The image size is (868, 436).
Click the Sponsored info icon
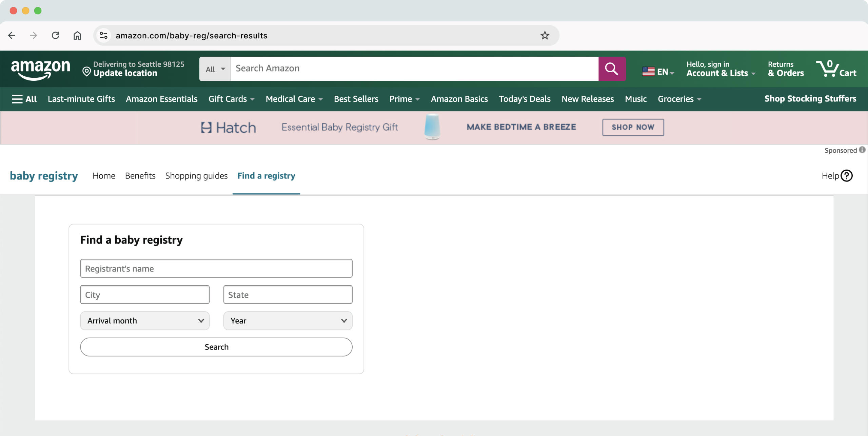[x=862, y=150]
